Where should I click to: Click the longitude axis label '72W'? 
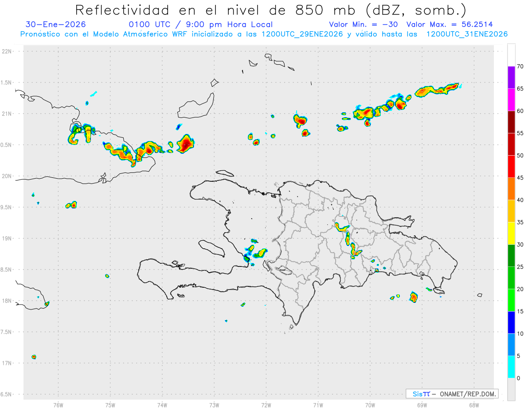point(266,405)
